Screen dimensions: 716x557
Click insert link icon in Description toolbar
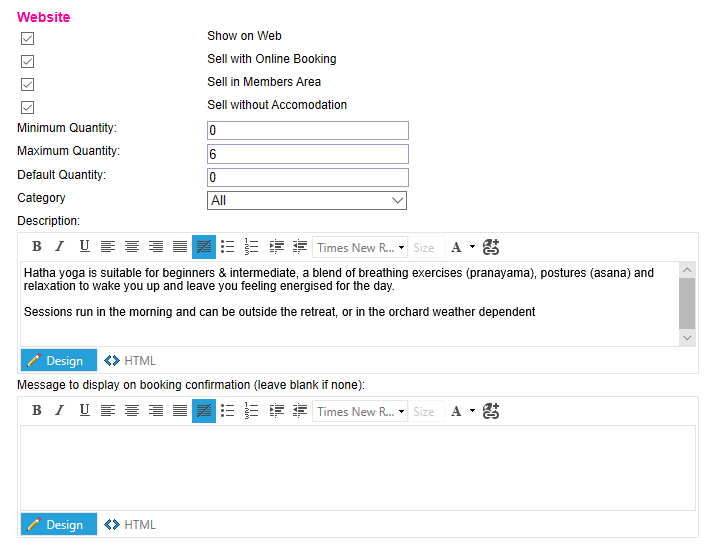[x=490, y=247]
